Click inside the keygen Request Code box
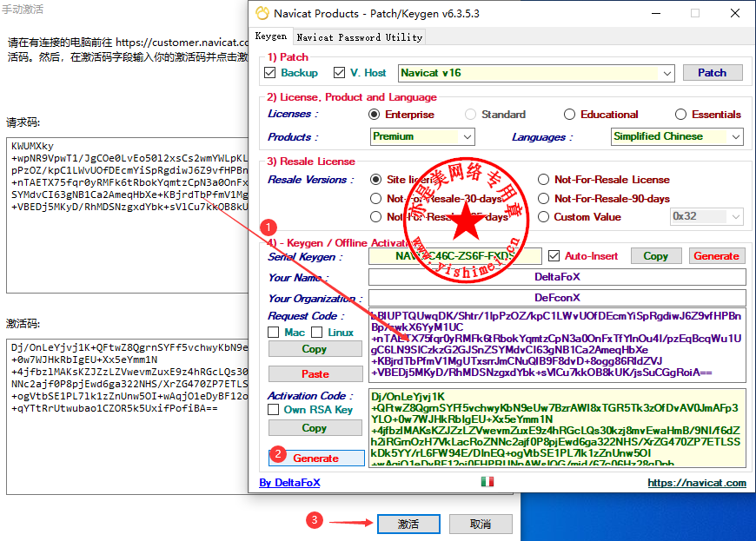756x541 pixels. point(557,346)
